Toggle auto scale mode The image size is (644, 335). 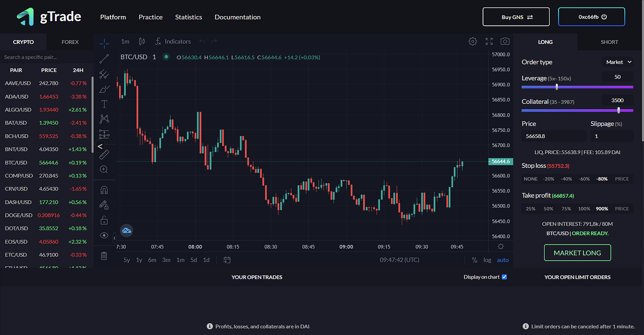[503, 260]
